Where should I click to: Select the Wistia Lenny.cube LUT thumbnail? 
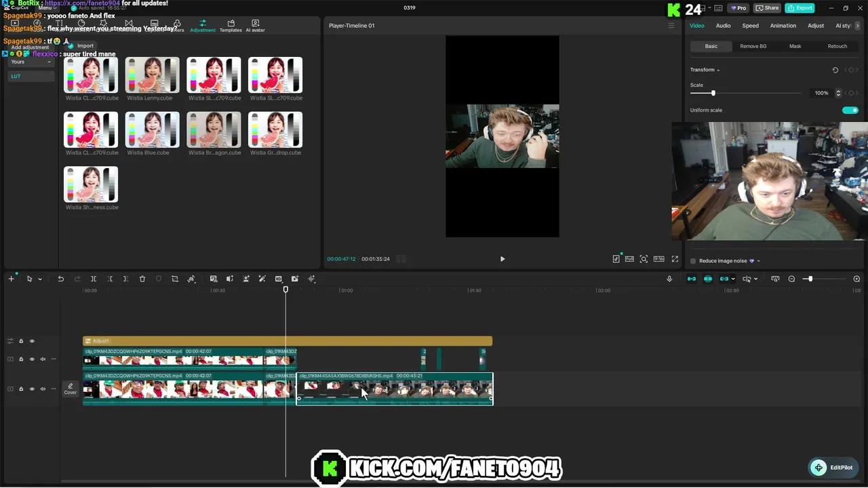(152, 75)
